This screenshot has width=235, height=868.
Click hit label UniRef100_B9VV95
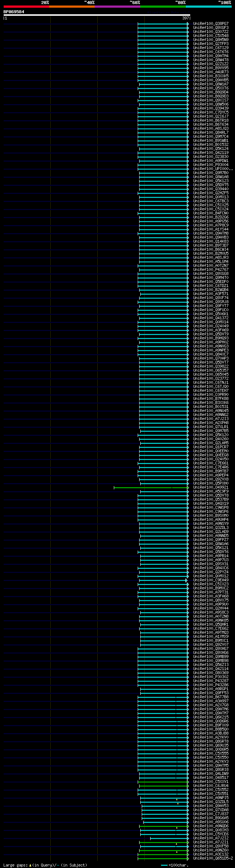click(x=211, y=68)
